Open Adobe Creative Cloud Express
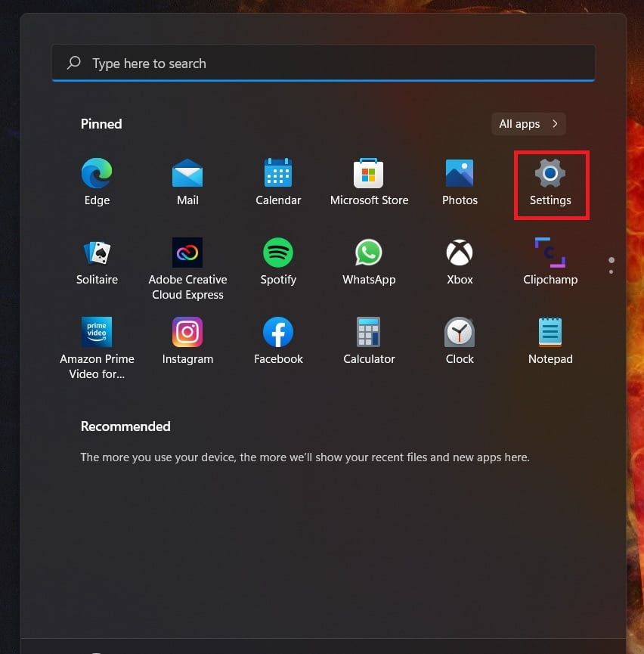Screen dimensions: 644x654 click(187, 269)
